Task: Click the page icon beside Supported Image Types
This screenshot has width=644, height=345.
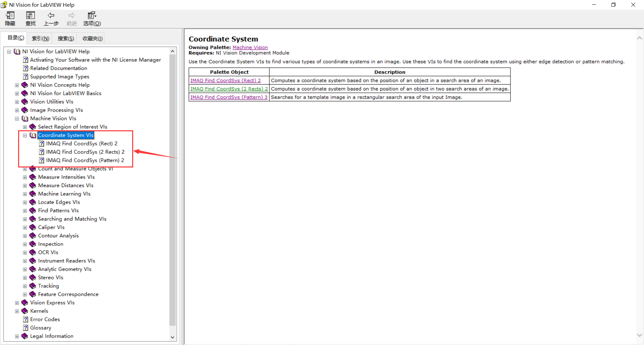Action: pyautogui.click(x=25, y=77)
